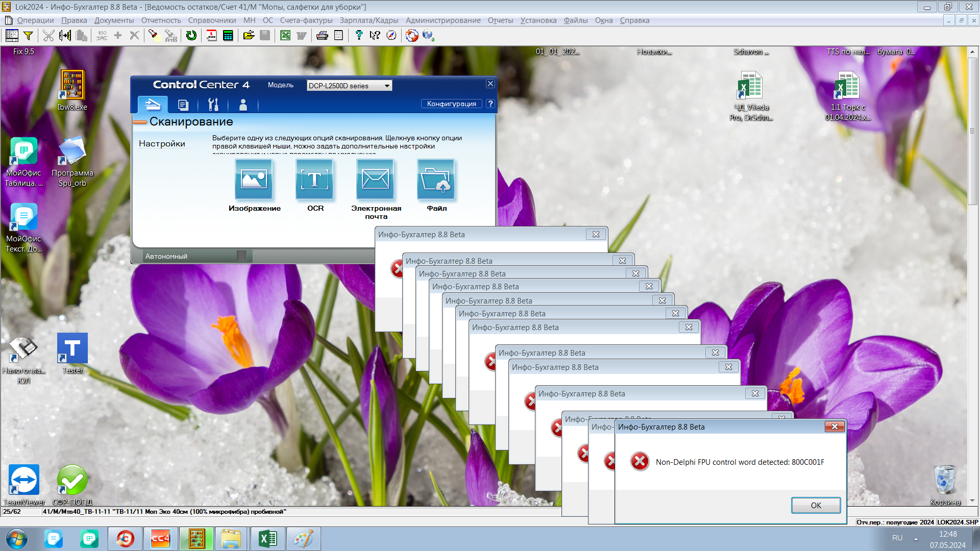
Task: Open Paint taskbar button
Action: [303, 539]
